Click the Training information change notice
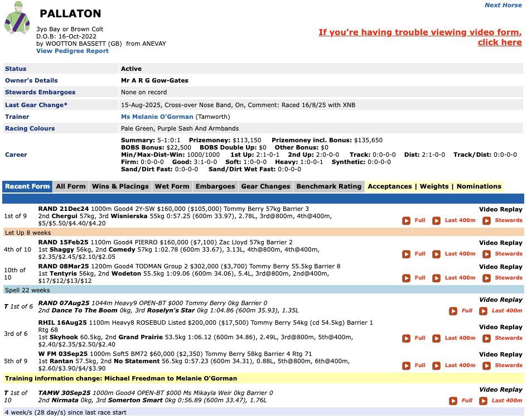This screenshot has height=419, width=532. (x=263, y=378)
